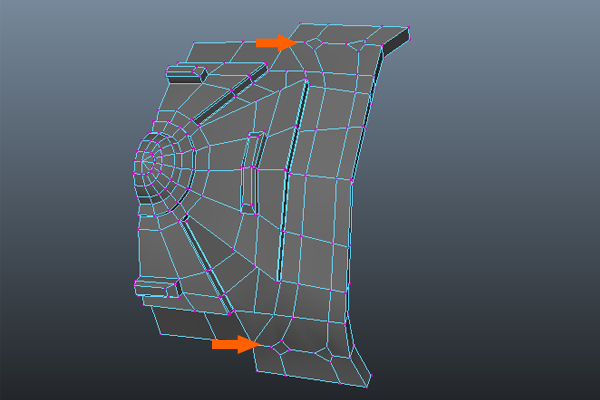Select the small extruded tab on the upper-left edge
The height and width of the screenshot is (400, 600).
click(x=186, y=73)
